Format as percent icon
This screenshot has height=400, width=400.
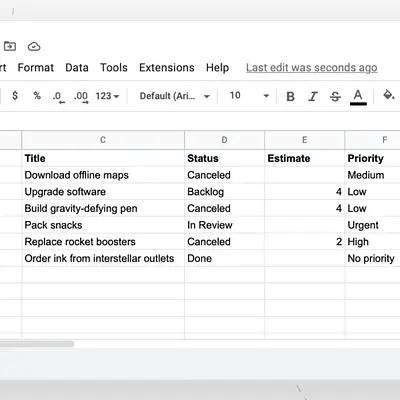37,96
